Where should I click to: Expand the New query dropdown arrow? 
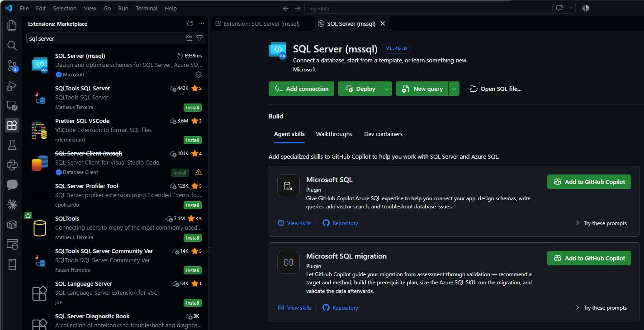click(454, 89)
